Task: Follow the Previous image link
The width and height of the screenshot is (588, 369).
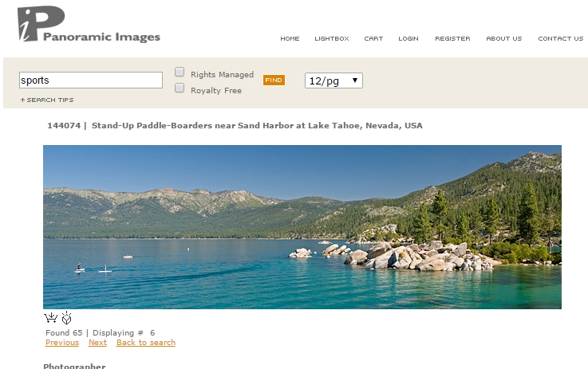Action: pos(62,343)
